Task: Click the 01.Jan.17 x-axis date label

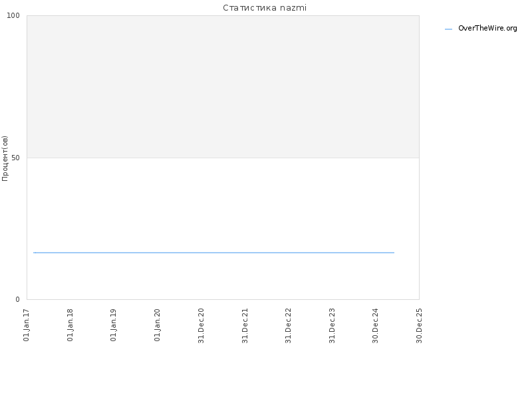Action: click(27, 325)
